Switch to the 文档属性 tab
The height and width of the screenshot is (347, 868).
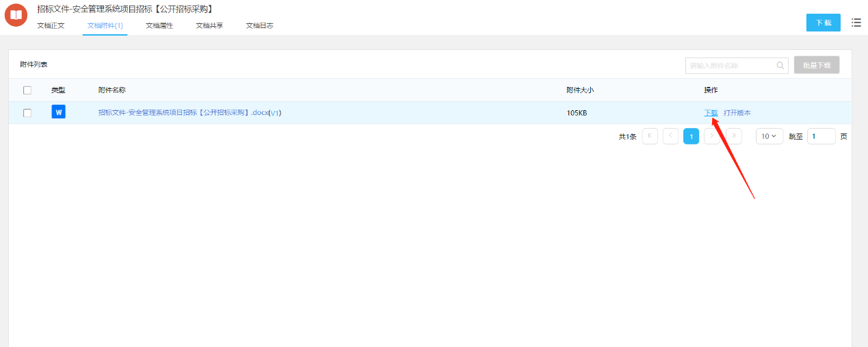tap(159, 26)
